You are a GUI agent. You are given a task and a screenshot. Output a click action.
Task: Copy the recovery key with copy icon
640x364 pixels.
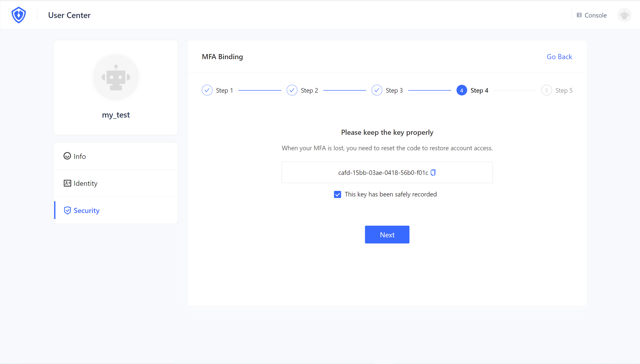[x=433, y=173]
